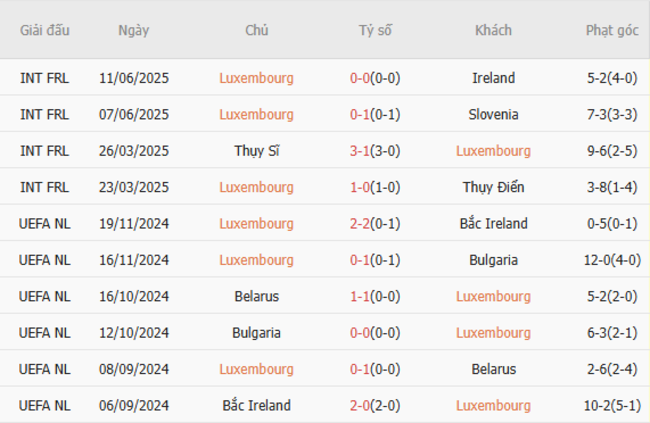Open the Bulgaria away team on 16/11/2024
The image size is (650, 423).
493,260
